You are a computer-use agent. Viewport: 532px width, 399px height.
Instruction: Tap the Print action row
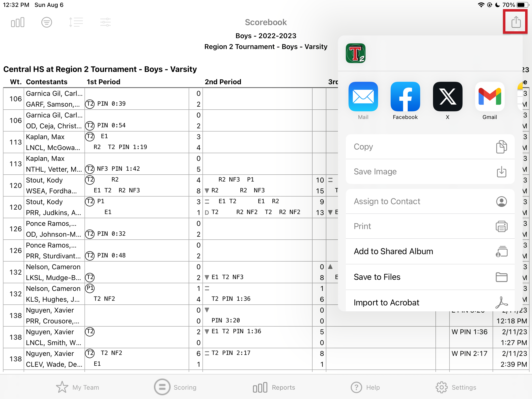pos(430,226)
